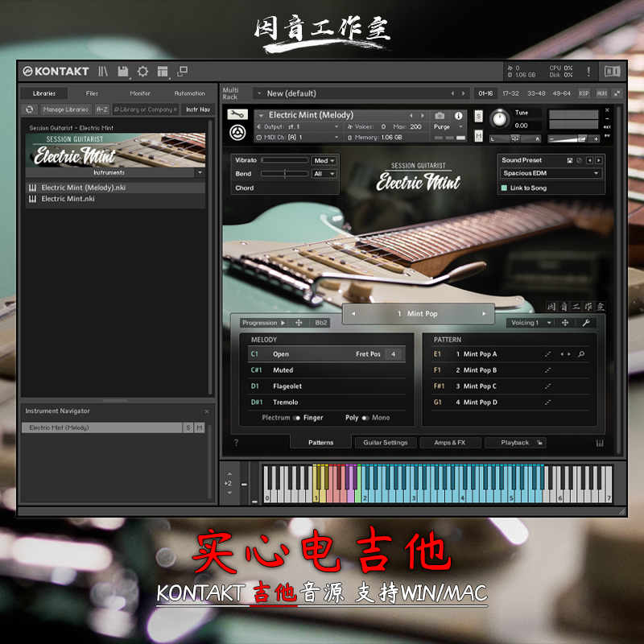Open the Purge dropdown
The width and height of the screenshot is (644, 644).
[448, 127]
